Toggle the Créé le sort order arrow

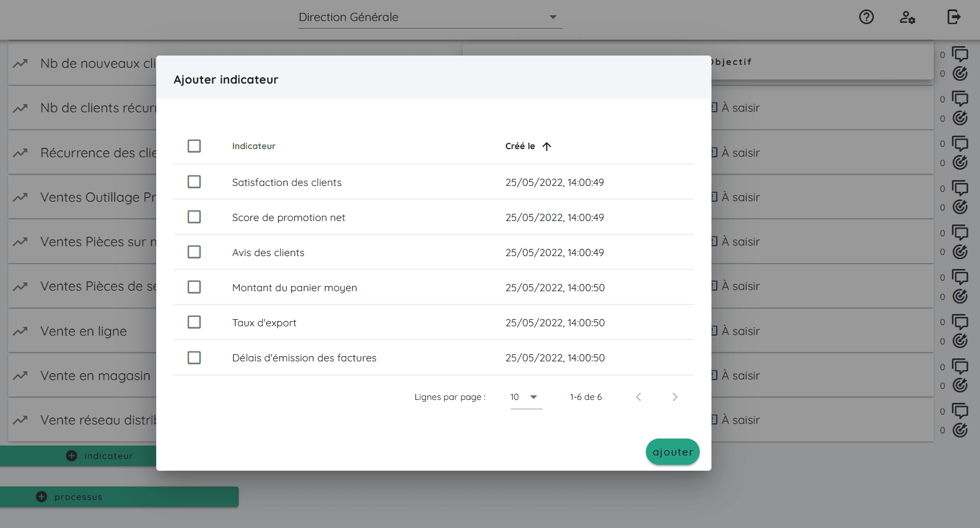tap(547, 146)
